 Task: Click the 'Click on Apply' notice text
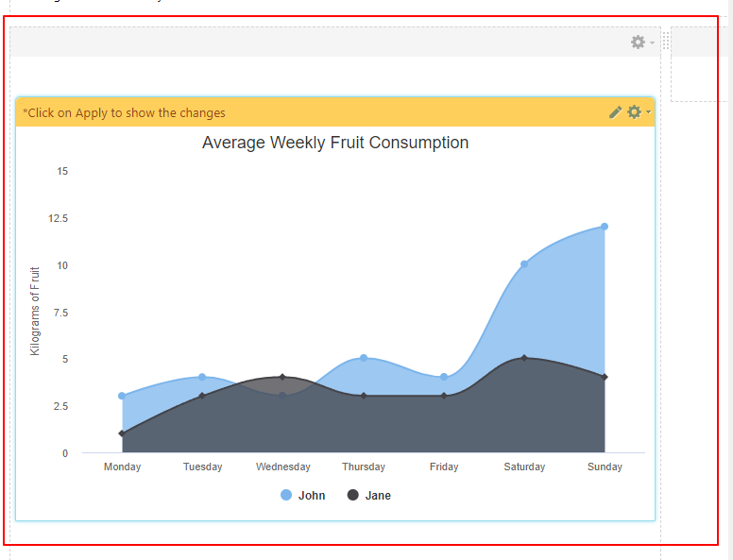click(x=124, y=112)
